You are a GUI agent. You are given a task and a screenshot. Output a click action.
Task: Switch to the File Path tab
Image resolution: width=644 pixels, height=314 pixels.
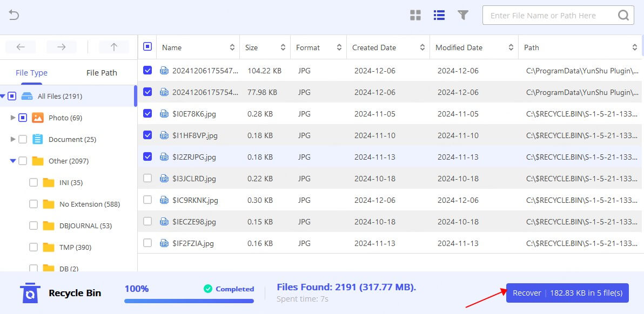coord(101,72)
